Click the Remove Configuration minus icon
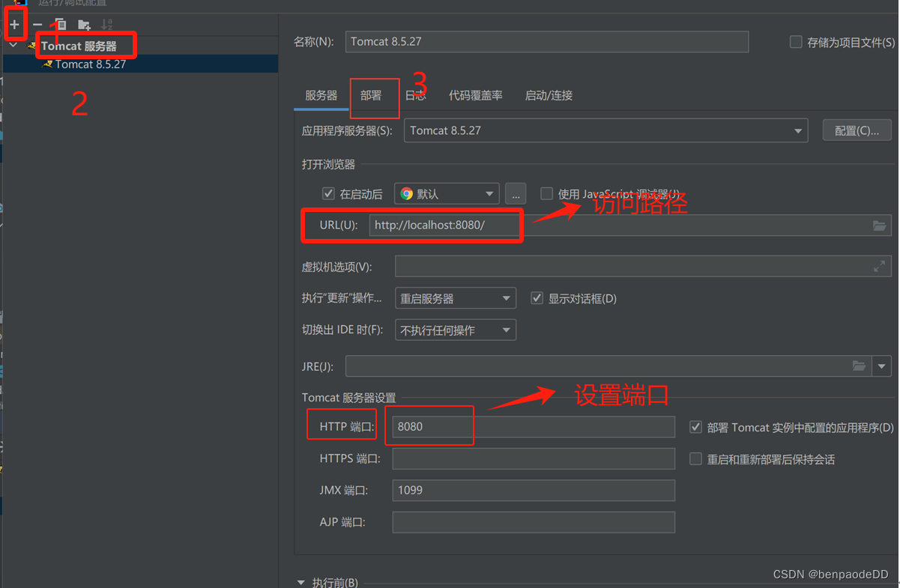The height and width of the screenshot is (588, 900). click(x=37, y=25)
